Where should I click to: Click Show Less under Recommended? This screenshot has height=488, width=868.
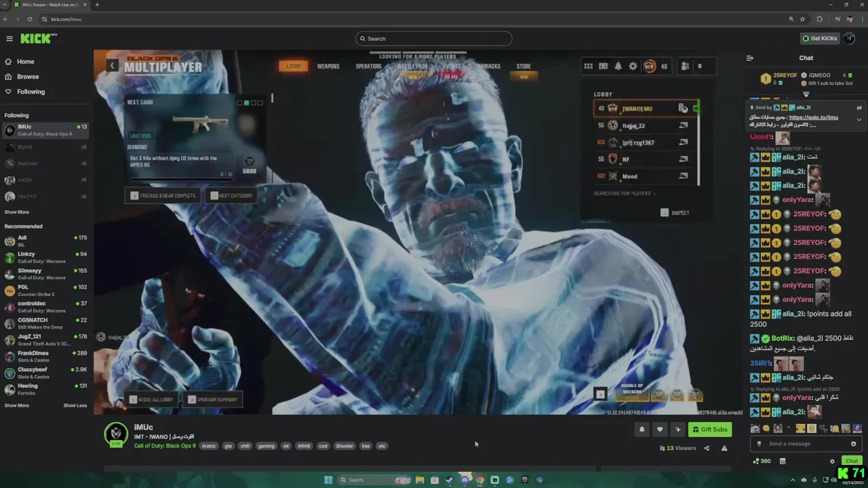(x=75, y=405)
